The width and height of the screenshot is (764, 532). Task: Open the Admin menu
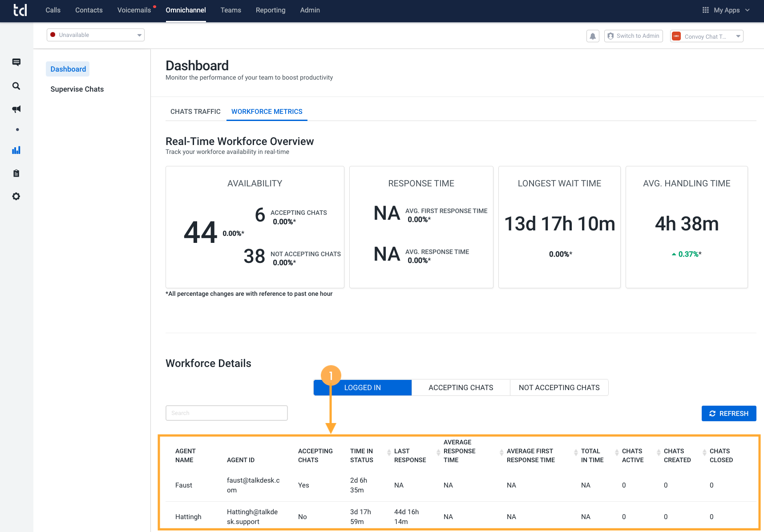coord(310,10)
